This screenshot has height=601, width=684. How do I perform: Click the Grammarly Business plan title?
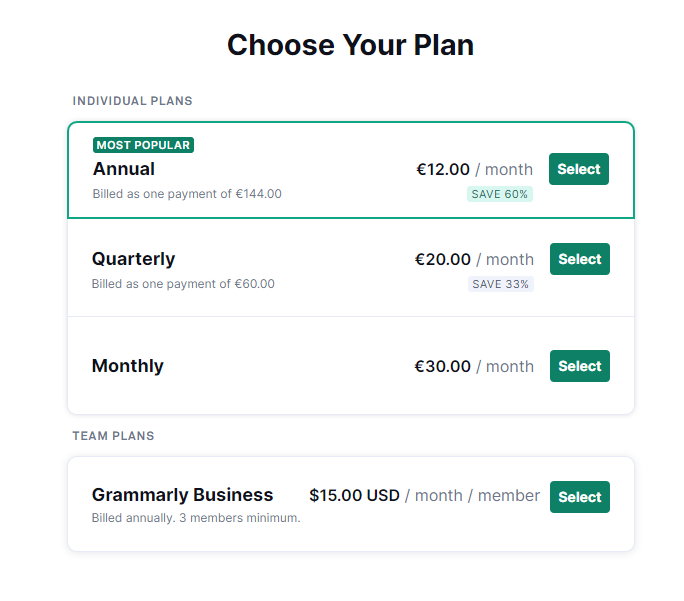(182, 495)
